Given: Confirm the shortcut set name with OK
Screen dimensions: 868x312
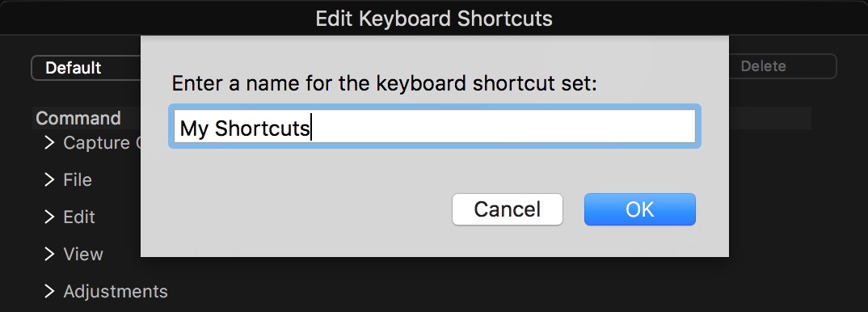Looking at the screenshot, I should point(639,209).
